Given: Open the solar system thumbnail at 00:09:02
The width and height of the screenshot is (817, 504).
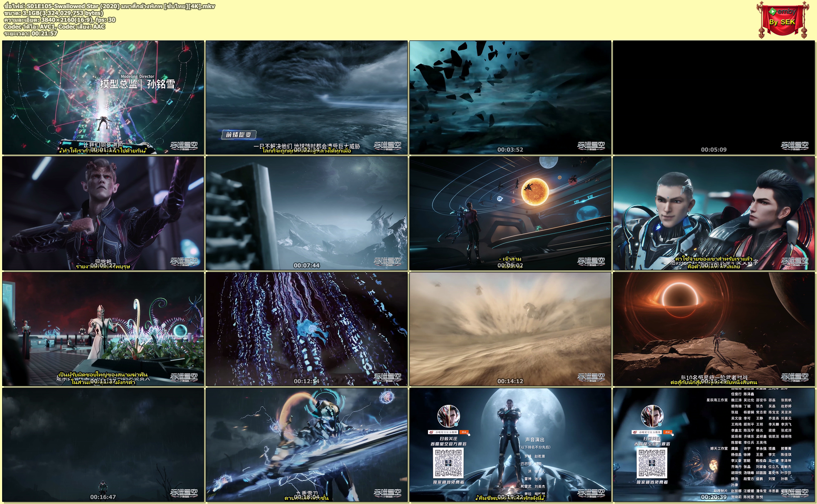Looking at the screenshot, I should [x=510, y=213].
